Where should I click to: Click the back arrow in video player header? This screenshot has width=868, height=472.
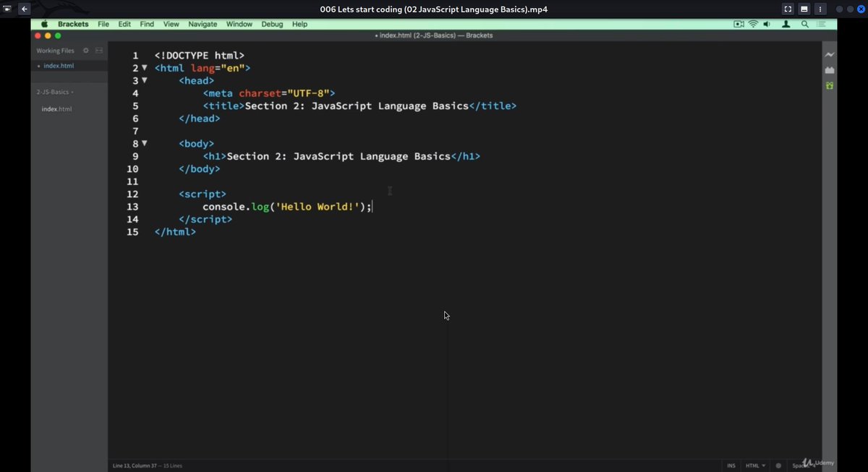point(25,9)
